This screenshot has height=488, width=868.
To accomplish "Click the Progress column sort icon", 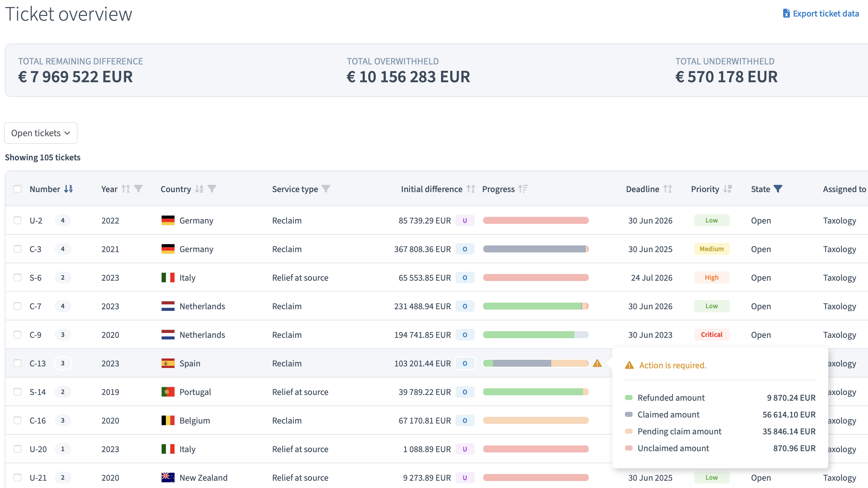I will point(523,189).
